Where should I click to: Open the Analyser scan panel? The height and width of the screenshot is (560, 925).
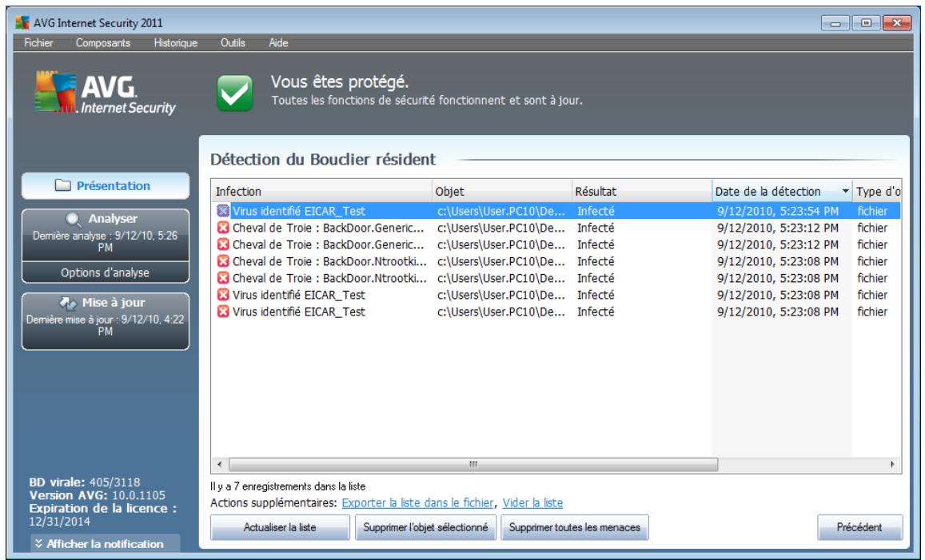[x=106, y=235]
